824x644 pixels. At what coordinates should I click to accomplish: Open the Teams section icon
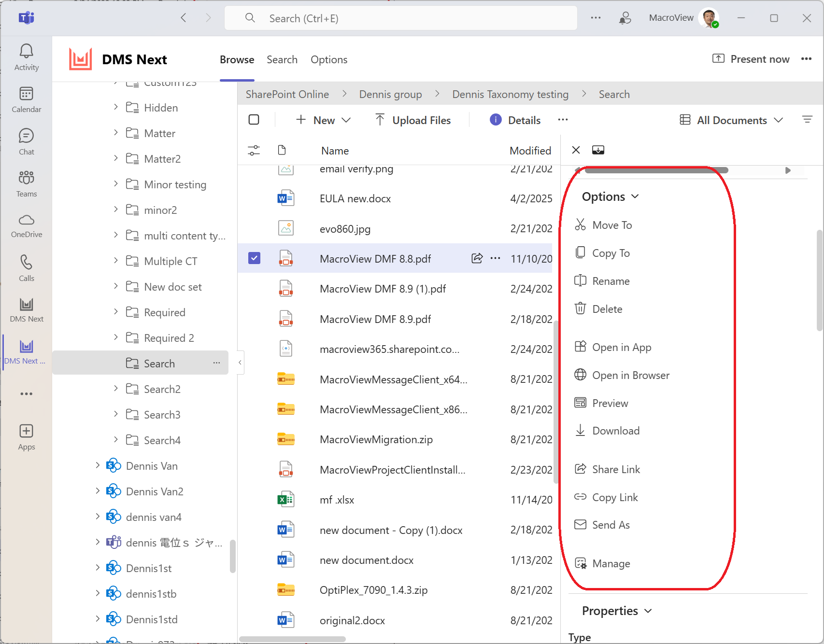coord(26,184)
